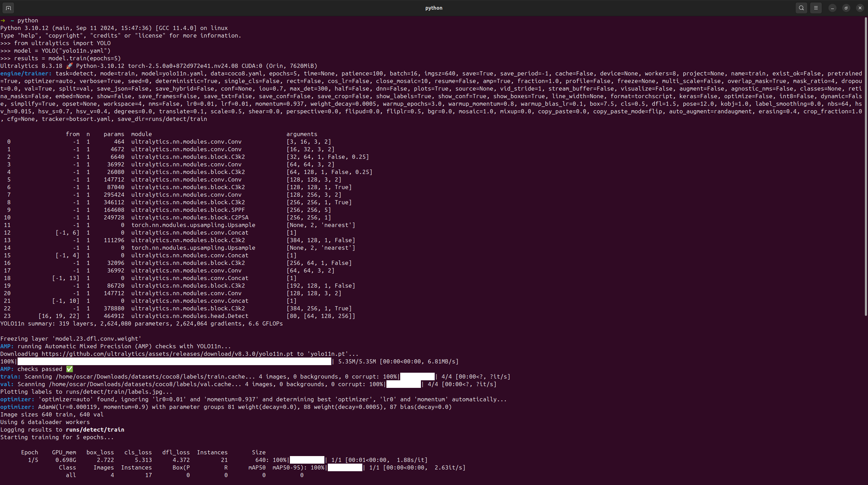Click the train scanning progress bar

(x=417, y=376)
